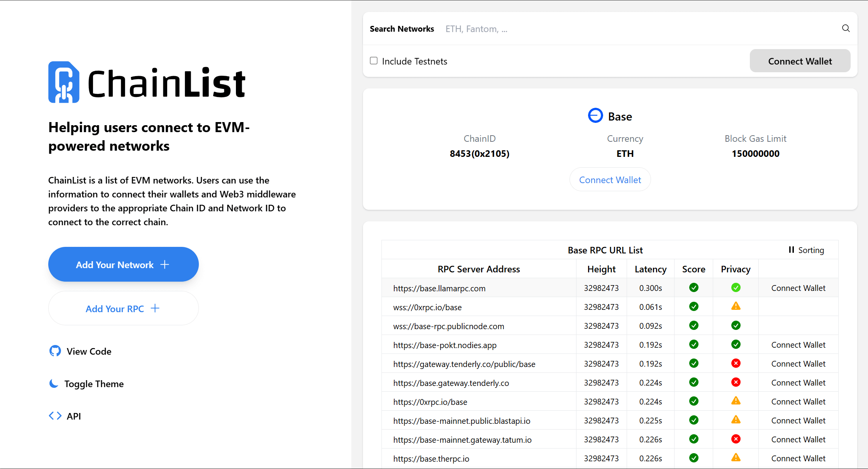Connect Wallet for https://0xrpc.io/base row

(798, 401)
